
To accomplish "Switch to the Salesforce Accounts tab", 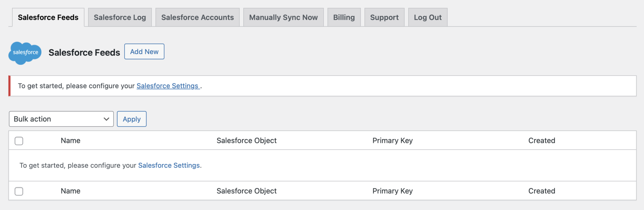I will click(x=197, y=17).
